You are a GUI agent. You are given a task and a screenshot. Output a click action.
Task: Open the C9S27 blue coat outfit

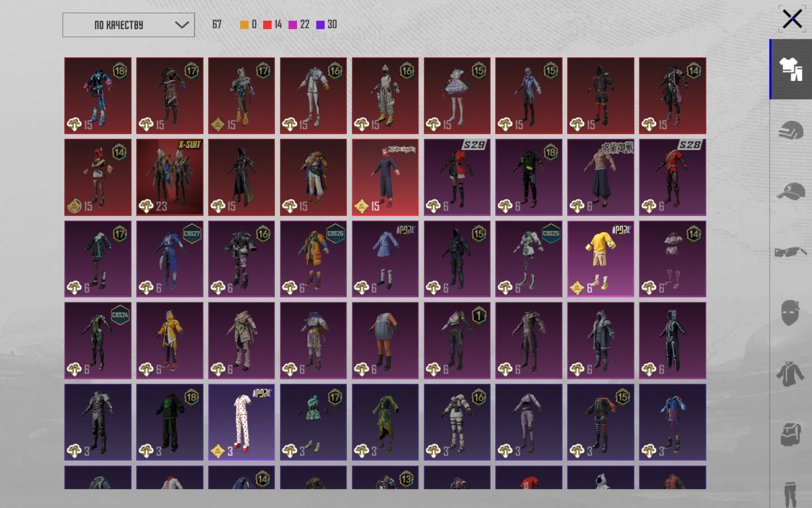[x=170, y=259]
